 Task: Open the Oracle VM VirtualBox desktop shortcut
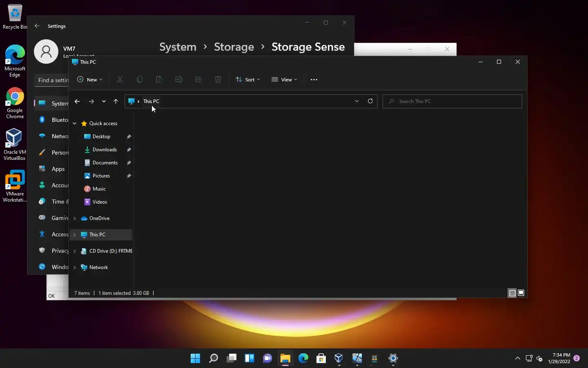point(15,144)
